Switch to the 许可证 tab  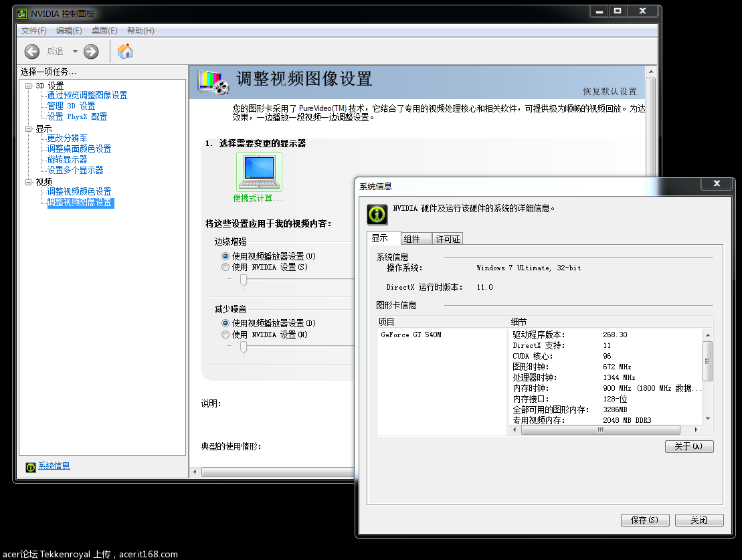pyautogui.click(x=448, y=239)
